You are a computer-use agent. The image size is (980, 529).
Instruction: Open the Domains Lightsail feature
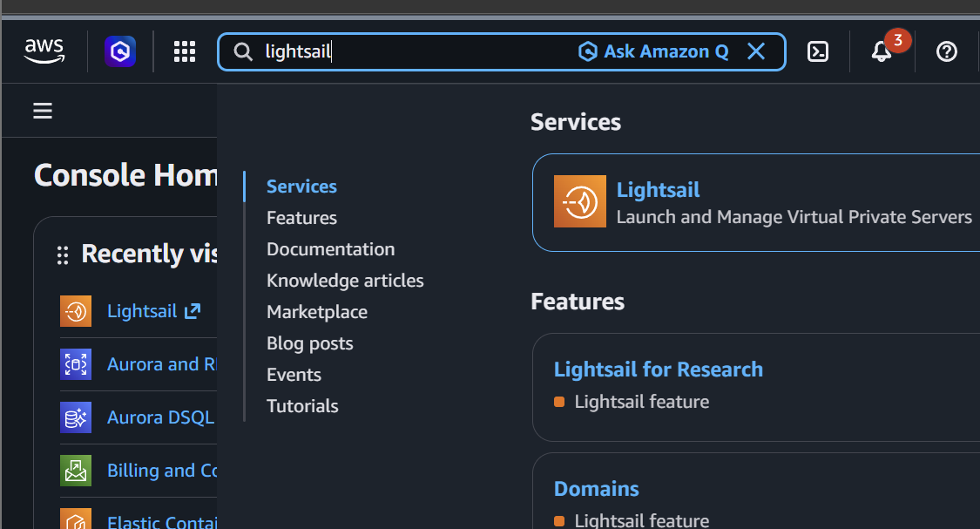point(596,488)
